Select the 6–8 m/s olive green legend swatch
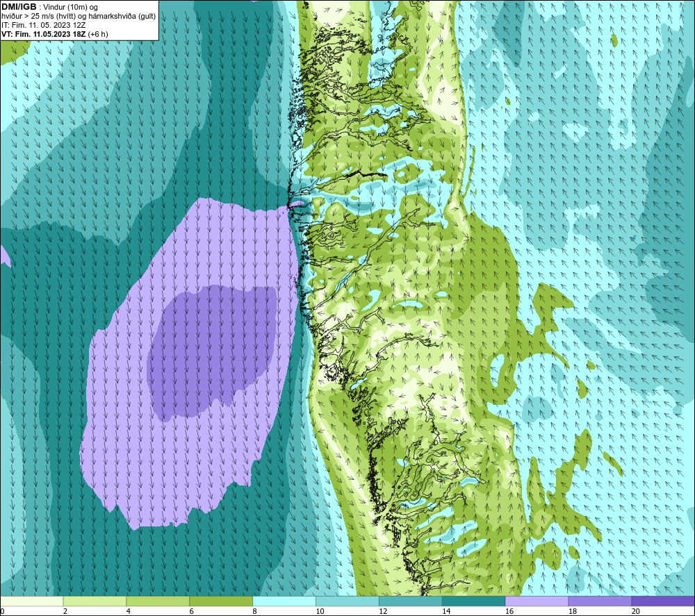The width and height of the screenshot is (695, 616). pyautogui.click(x=221, y=601)
